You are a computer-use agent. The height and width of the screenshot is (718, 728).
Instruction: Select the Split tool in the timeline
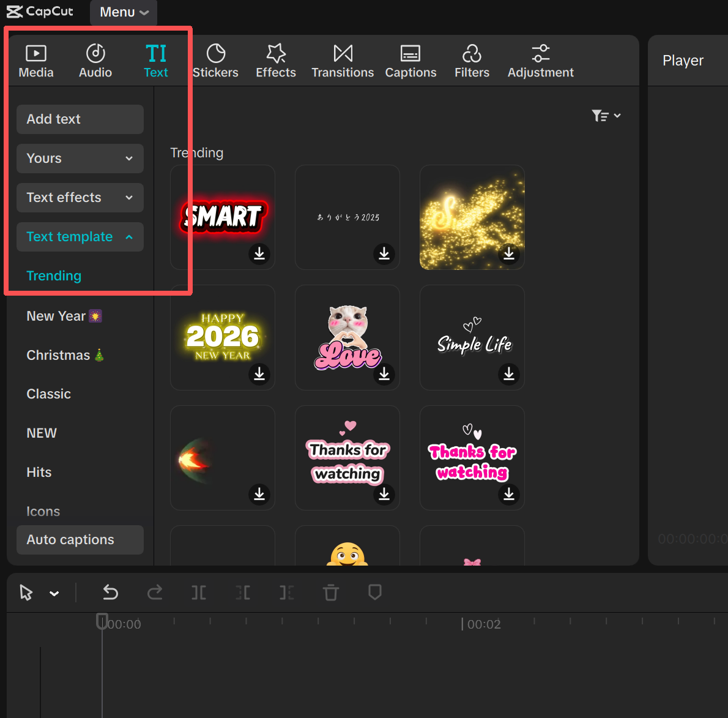tap(199, 593)
